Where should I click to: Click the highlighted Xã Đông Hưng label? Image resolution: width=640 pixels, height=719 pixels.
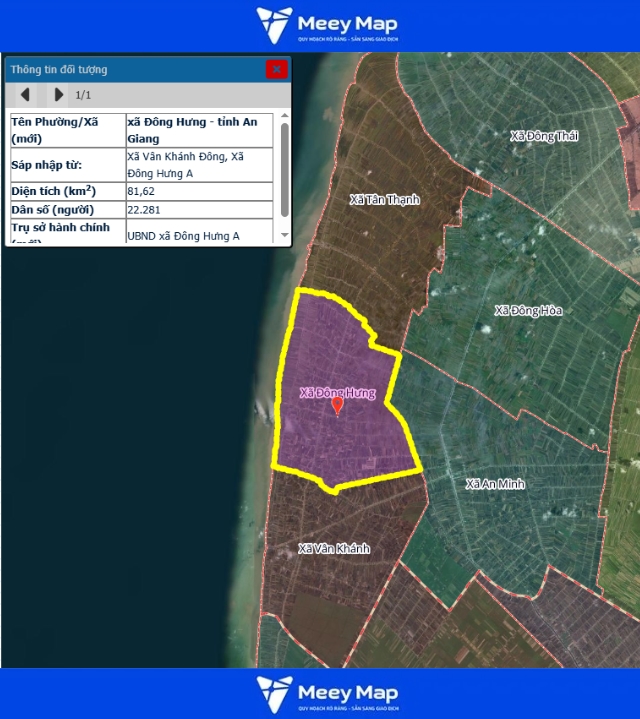coord(337,392)
